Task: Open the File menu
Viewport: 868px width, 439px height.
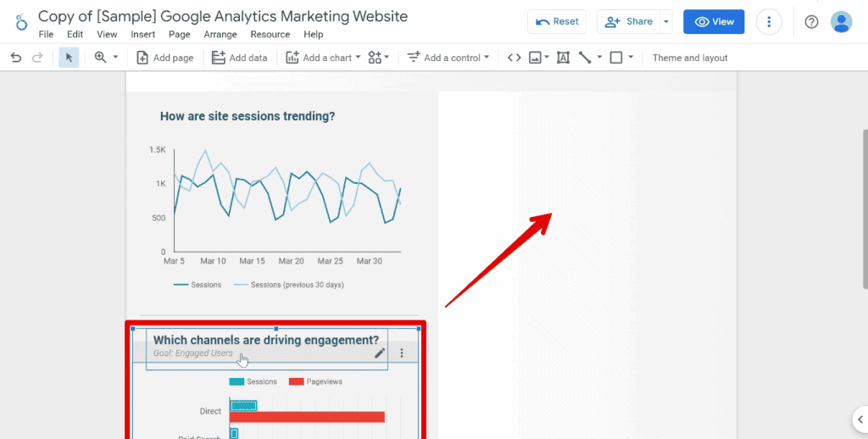Action: click(x=46, y=34)
